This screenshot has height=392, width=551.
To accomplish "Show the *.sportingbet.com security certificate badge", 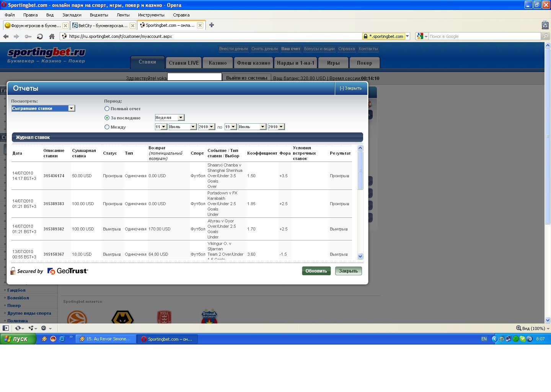I will [383, 36].
